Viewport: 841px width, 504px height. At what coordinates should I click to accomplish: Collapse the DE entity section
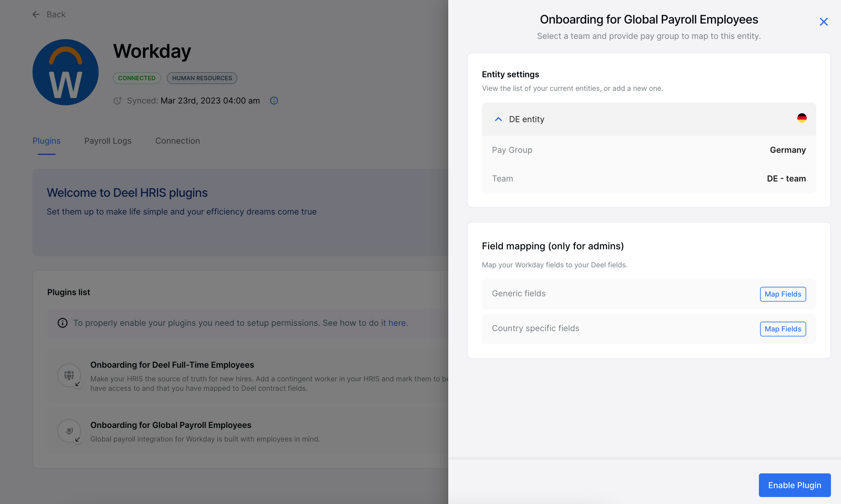498,119
